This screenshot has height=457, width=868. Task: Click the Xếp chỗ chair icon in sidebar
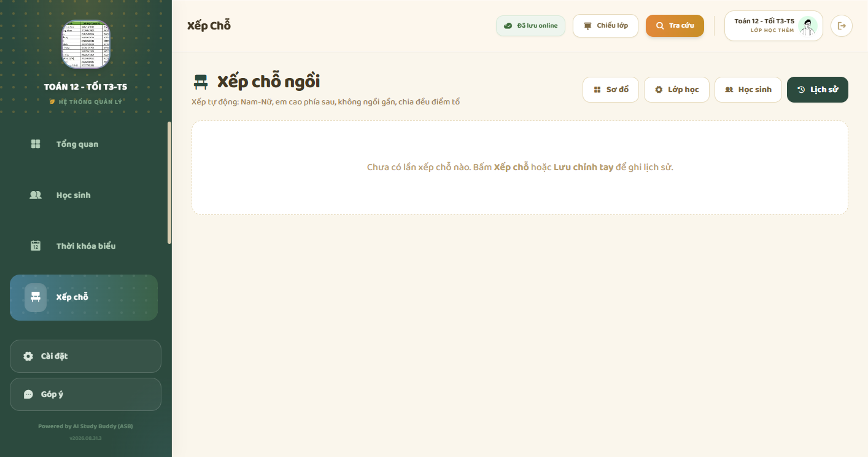36,297
